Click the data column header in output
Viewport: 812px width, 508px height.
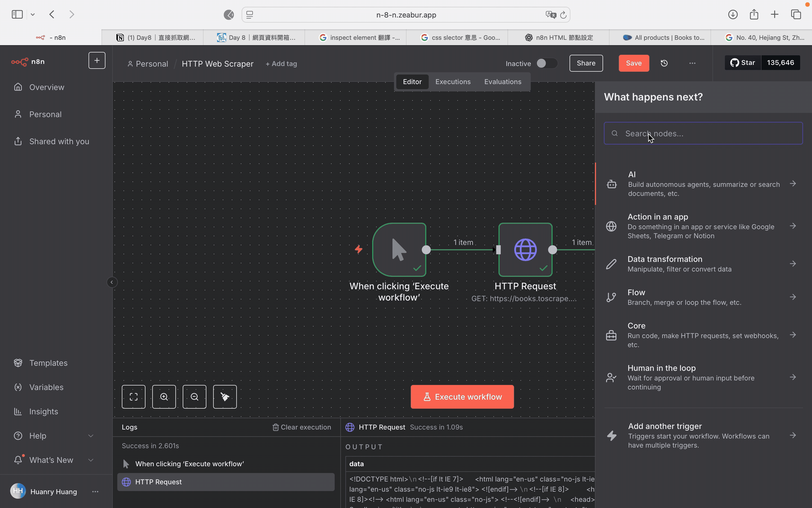[356, 464]
